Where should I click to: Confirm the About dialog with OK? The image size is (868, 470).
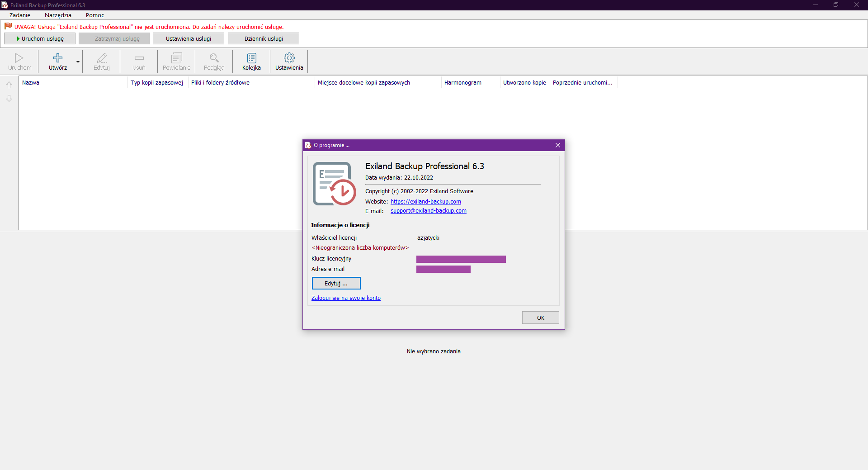(x=541, y=318)
